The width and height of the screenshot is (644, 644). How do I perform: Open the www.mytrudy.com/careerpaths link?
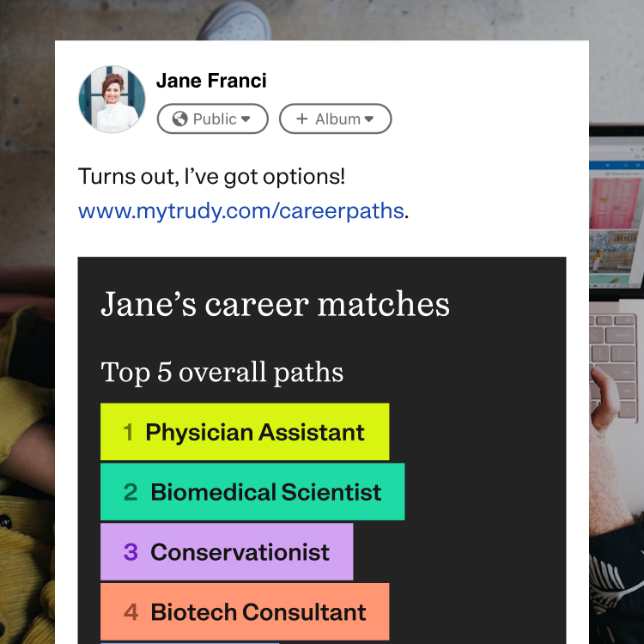(x=241, y=211)
